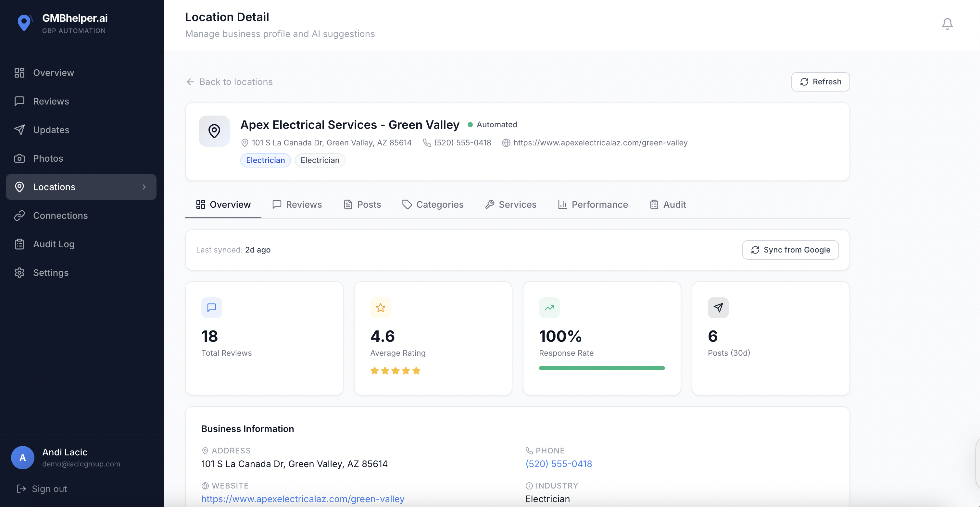
Task: Open the business website link
Action: (x=302, y=499)
